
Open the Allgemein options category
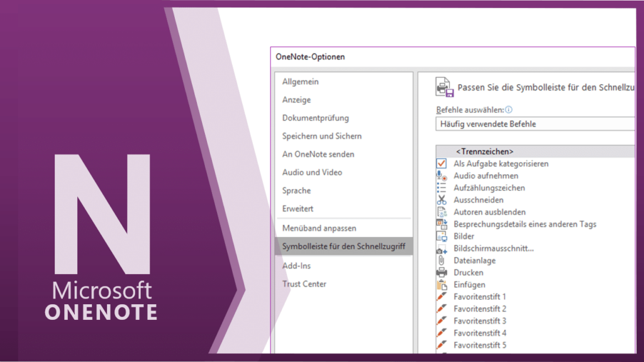pos(300,82)
